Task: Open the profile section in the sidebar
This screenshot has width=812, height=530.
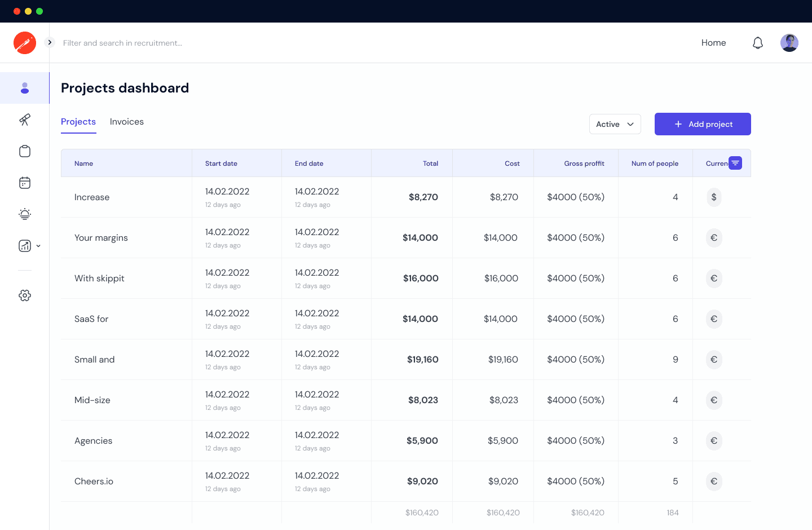Action: pos(25,88)
